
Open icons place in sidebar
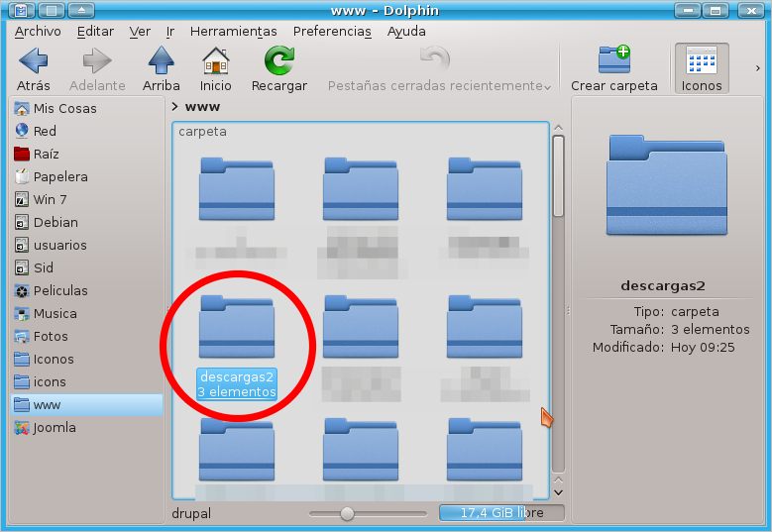pyautogui.click(x=87, y=381)
